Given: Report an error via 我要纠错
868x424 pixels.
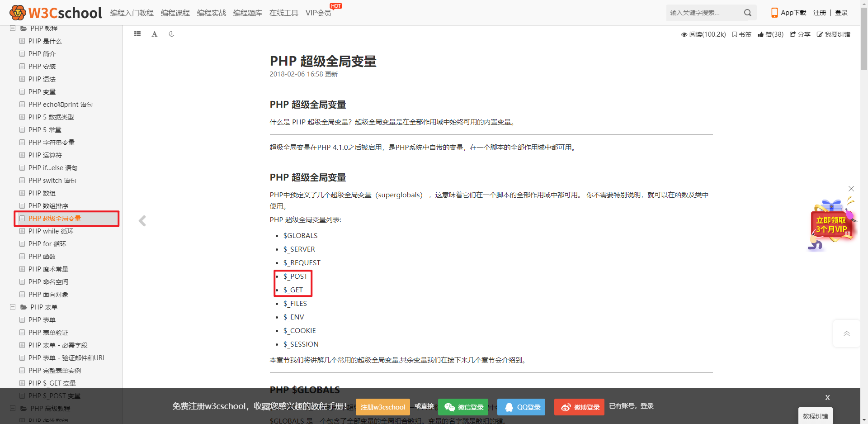Looking at the screenshot, I should [834, 34].
